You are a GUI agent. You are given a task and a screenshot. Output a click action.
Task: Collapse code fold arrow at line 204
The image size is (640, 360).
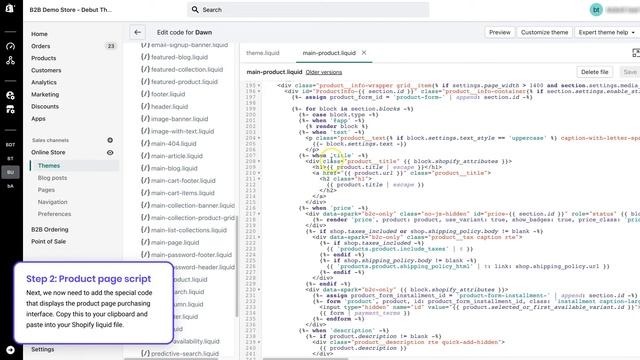(x=259, y=138)
